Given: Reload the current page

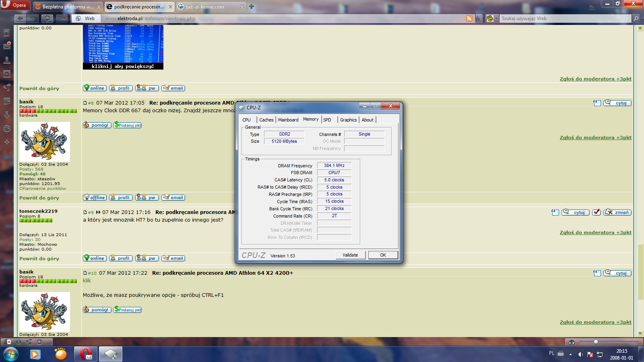Looking at the screenshot, I should 47,19.
